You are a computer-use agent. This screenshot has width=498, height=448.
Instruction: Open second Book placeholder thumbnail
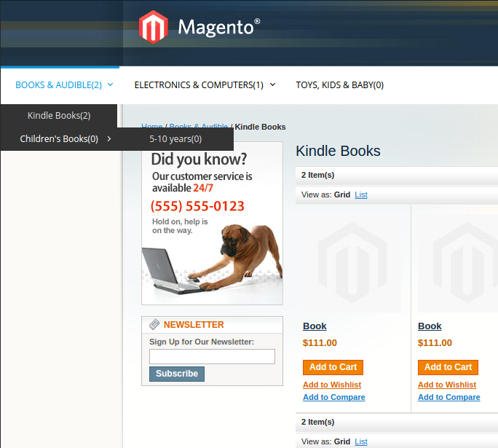[458, 263]
